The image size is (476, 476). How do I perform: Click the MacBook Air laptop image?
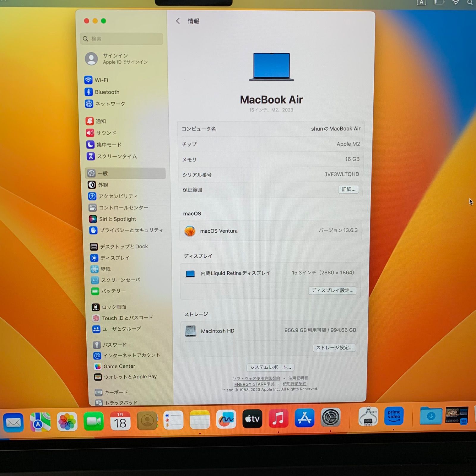click(x=271, y=67)
